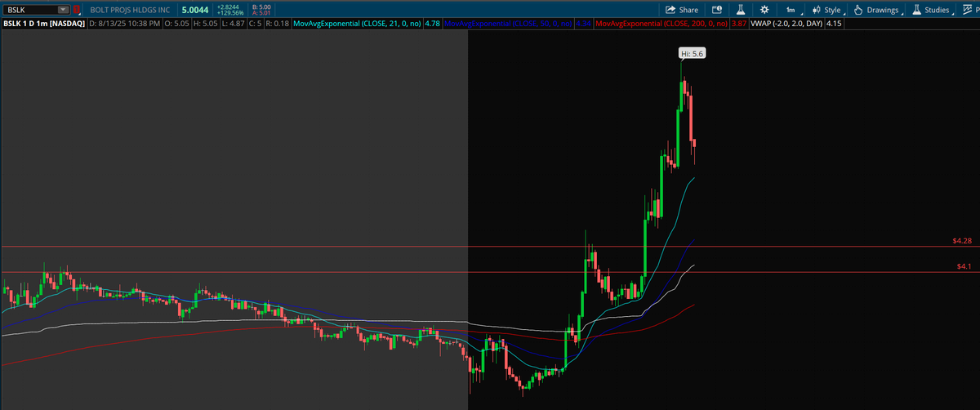The image size is (980, 410).
Task: Click the H: 5.05 high value
Action: point(207,25)
